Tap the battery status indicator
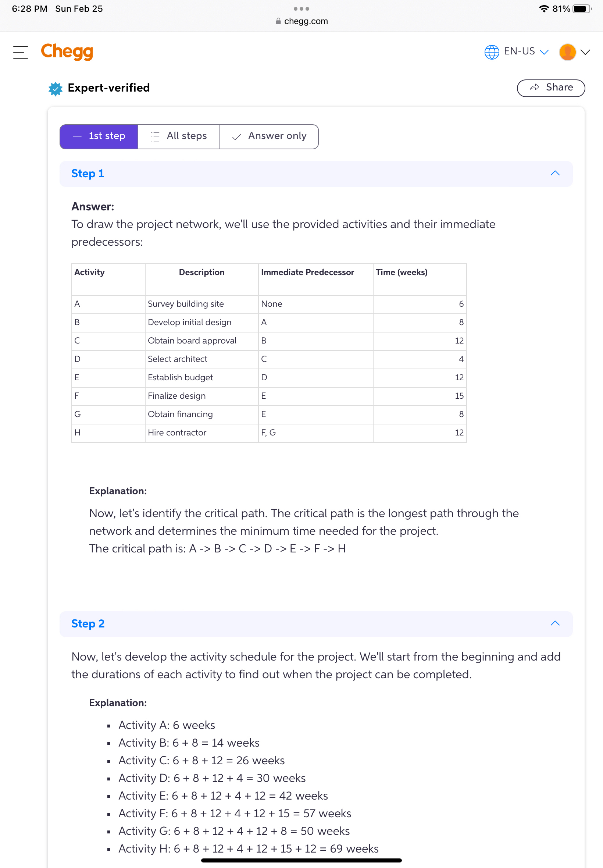603x868 pixels. tap(581, 9)
